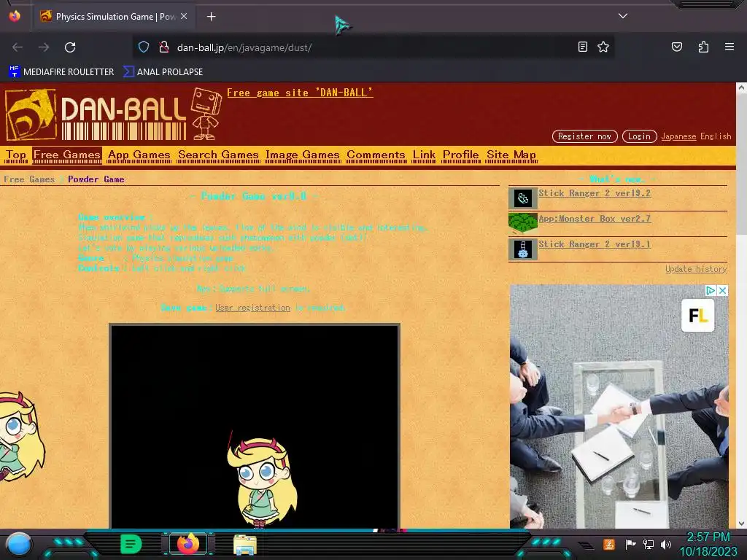Open the Link menu item

pyautogui.click(x=424, y=155)
